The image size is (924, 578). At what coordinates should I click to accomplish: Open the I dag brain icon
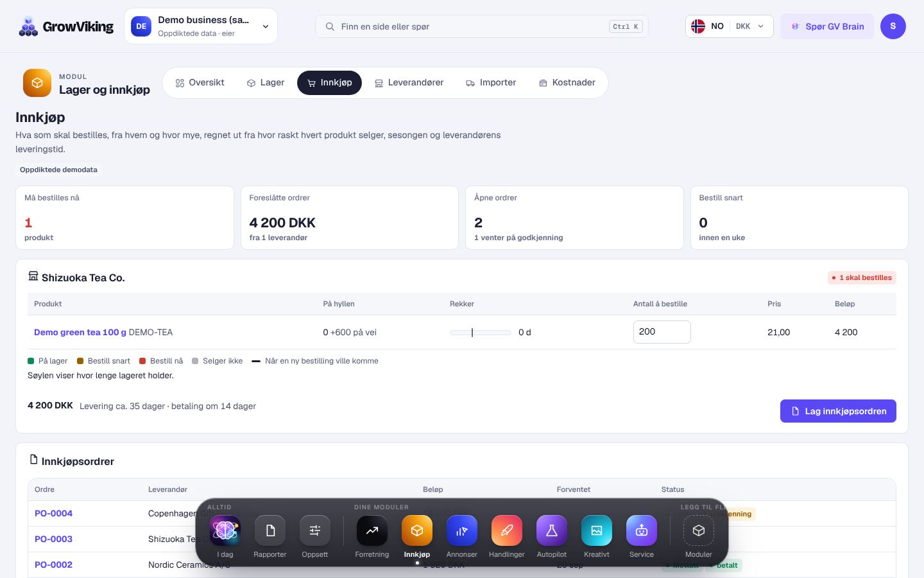pyautogui.click(x=225, y=530)
